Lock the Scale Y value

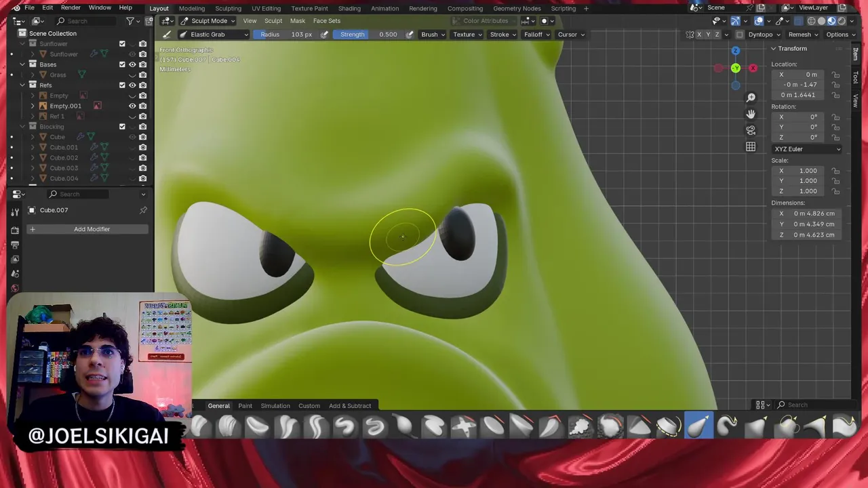pos(836,181)
